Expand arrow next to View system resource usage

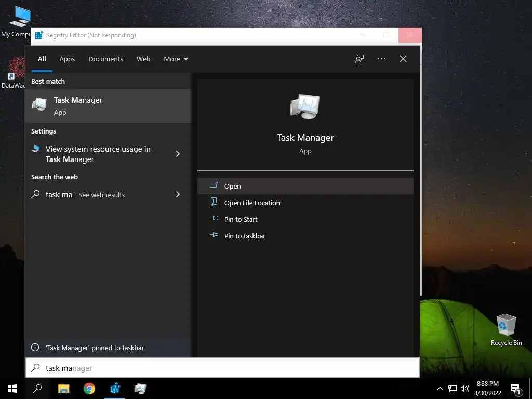[x=178, y=154]
